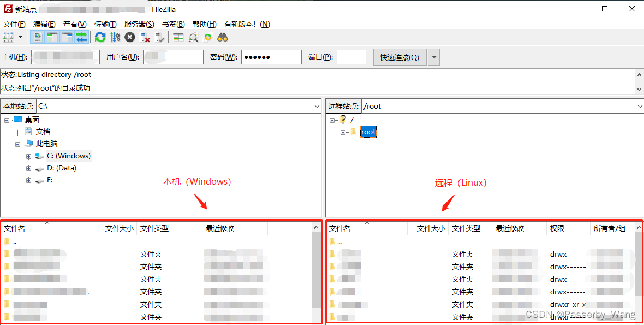Sort remote files by 所有者/组 column

[x=612, y=228]
